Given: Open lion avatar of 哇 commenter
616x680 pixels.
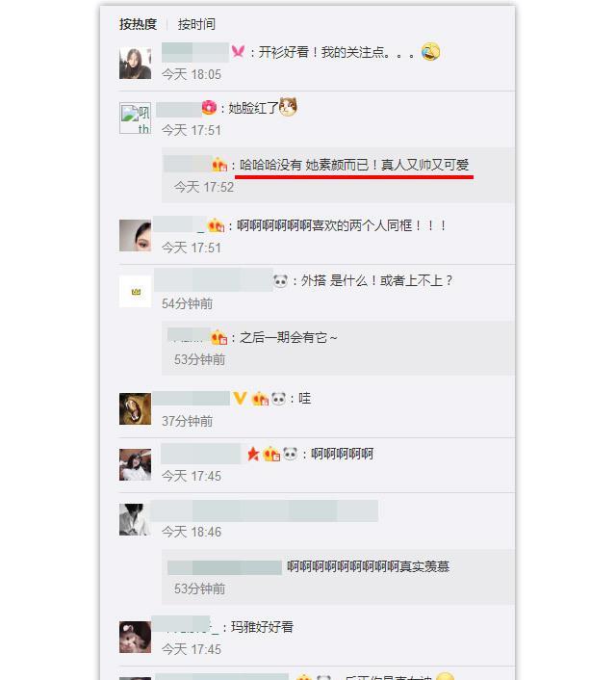Looking at the screenshot, I should pos(136,409).
